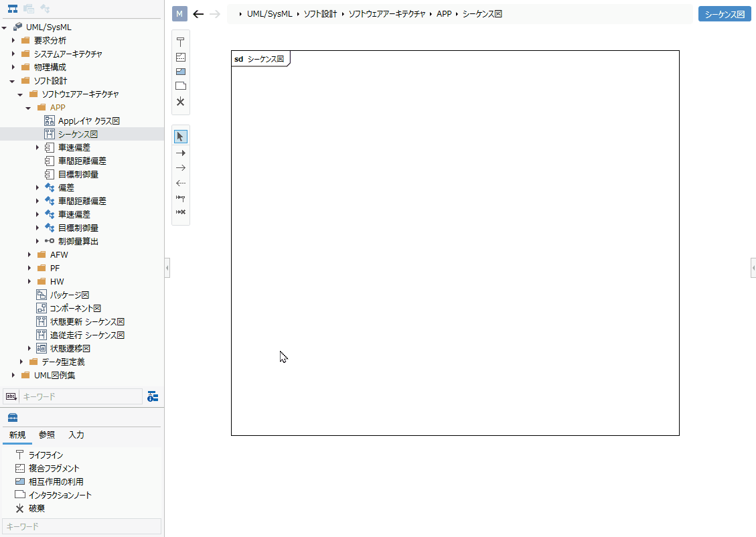This screenshot has width=756, height=537.
Task: Switch to the 参照 tab
Action: 47,435
